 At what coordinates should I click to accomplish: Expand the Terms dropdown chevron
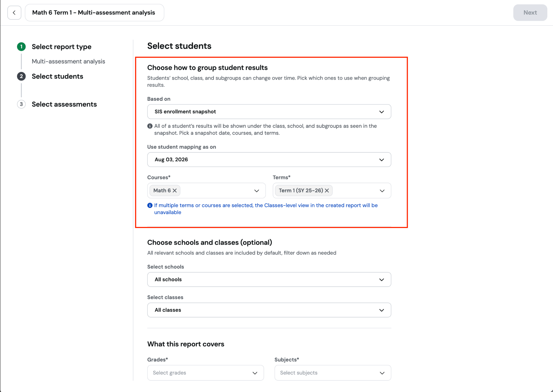coord(382,191)
